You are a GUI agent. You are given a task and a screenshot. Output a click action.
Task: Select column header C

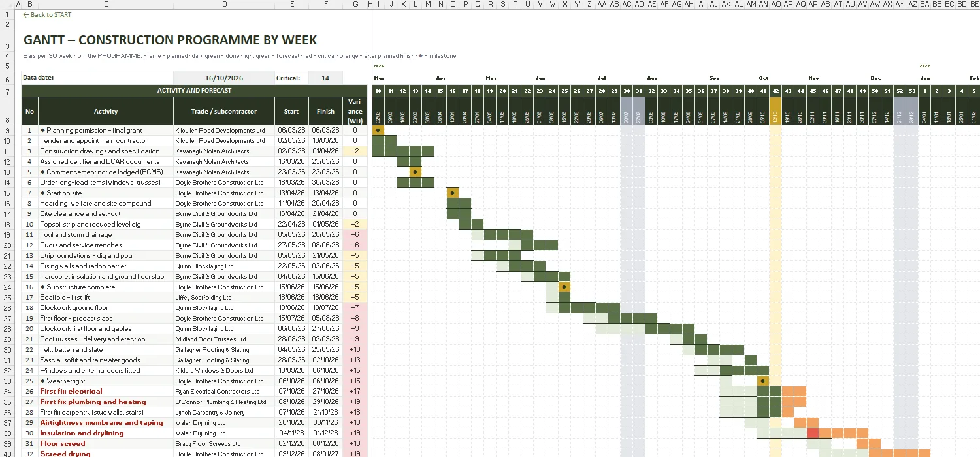106,4
